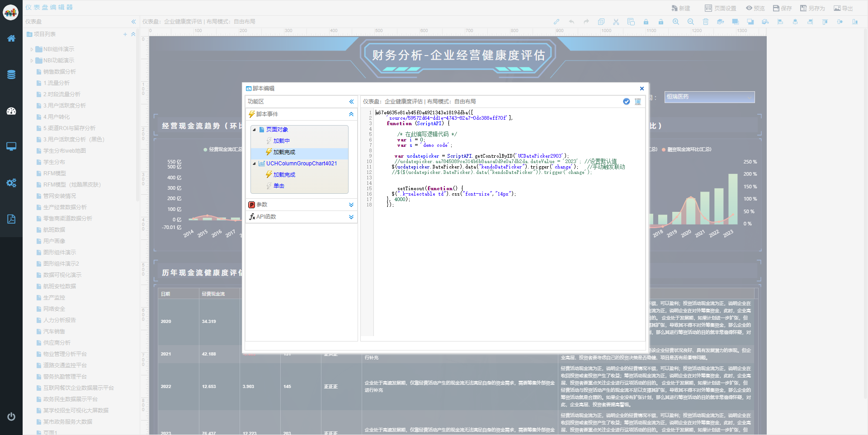Open the 恒瑞医药 company dropdown
This screenshot has height=435, width=868.
tap(709, 97)
